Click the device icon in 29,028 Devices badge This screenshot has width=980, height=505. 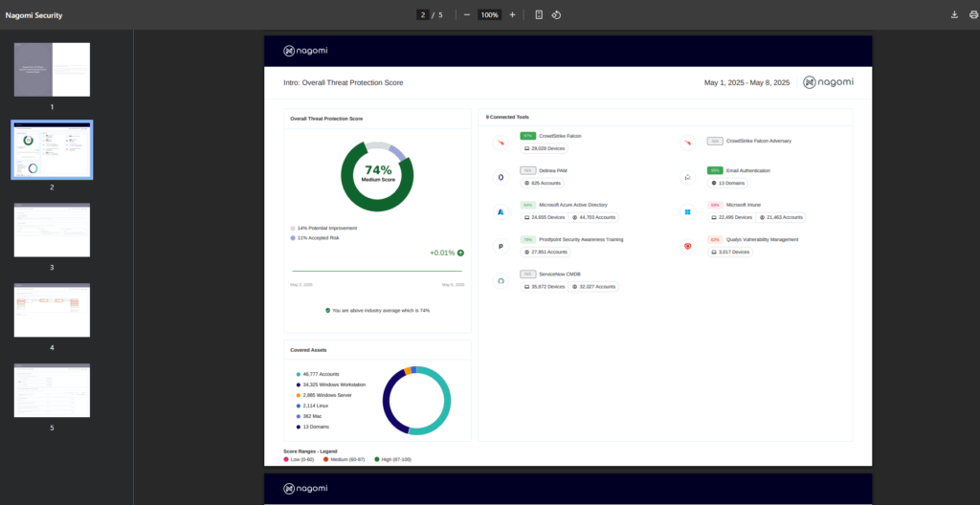[x=527, y=149]
